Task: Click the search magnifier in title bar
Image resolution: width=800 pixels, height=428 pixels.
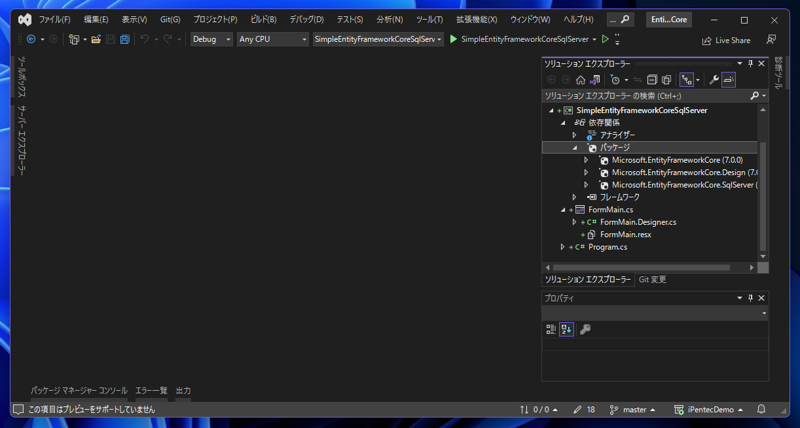Action: coord(624,20)
